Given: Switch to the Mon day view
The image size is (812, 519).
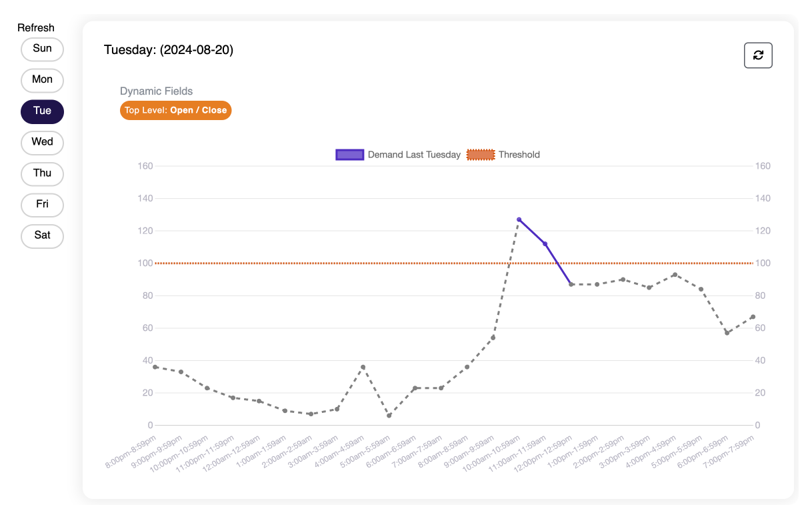Looking at the screenshot, I should coord(42,80).
